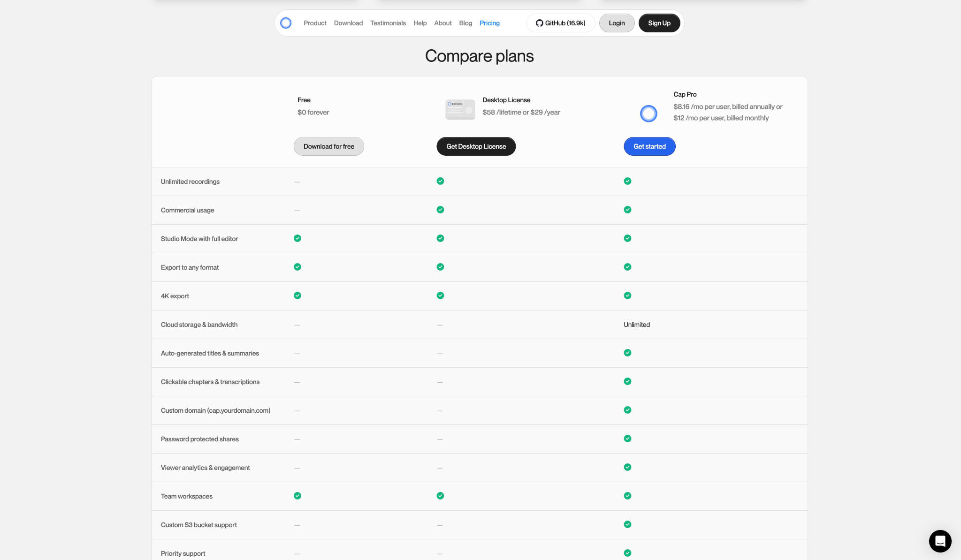Click Cap Pro checkmark for Priority support
This screenshot has width=961, height=560.
627,553
